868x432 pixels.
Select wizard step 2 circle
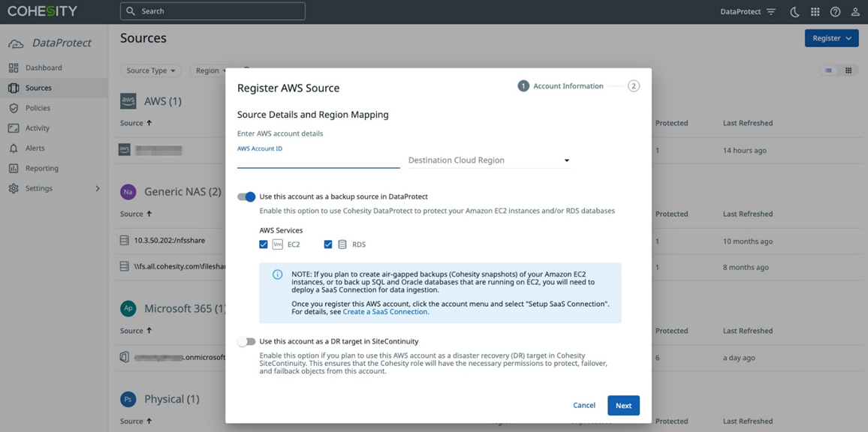point(633,86)
